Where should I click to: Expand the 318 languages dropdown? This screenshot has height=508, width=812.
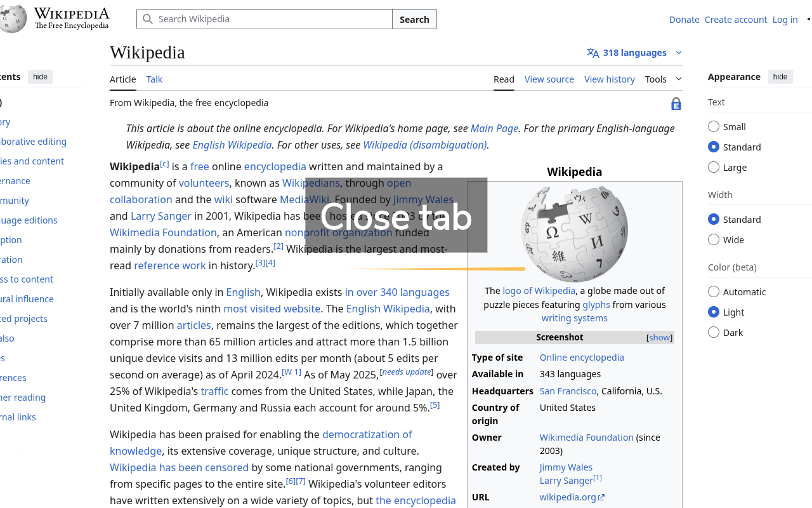point(678,52)
